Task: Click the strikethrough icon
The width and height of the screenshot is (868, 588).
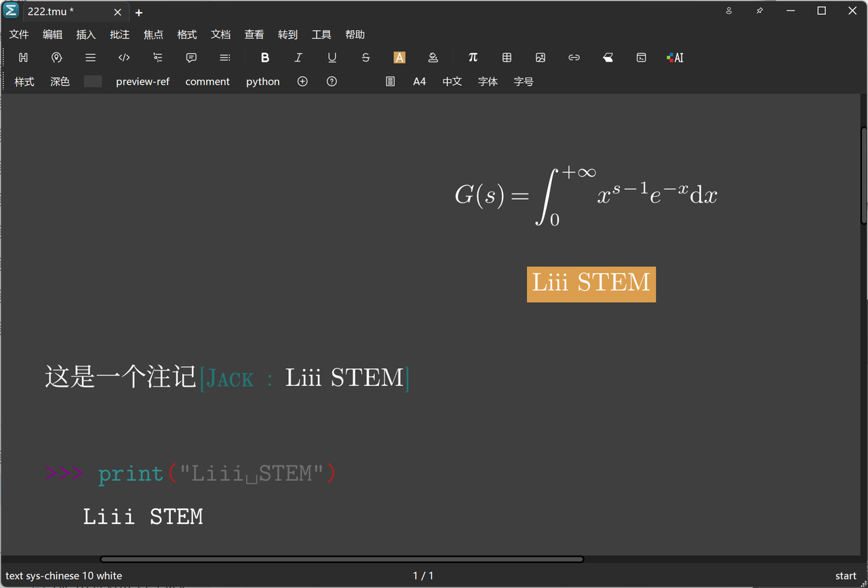Action: [366, 58]
